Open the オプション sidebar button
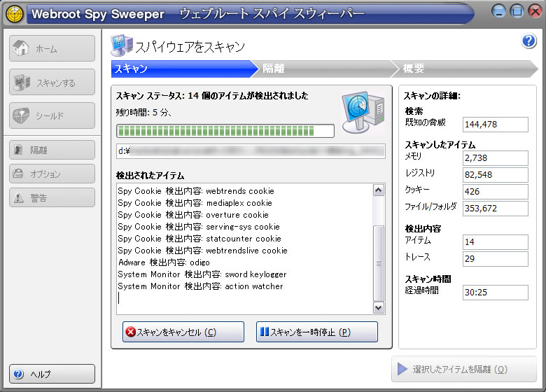 coord(52,174)
